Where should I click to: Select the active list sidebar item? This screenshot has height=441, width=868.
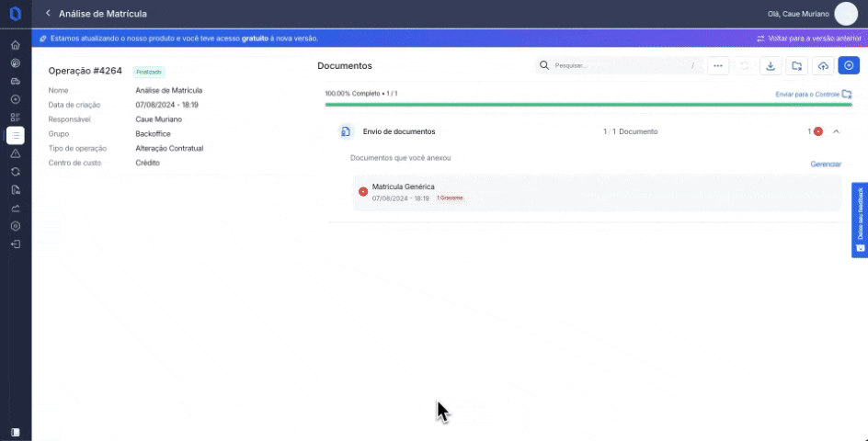[x=16, y=135]
